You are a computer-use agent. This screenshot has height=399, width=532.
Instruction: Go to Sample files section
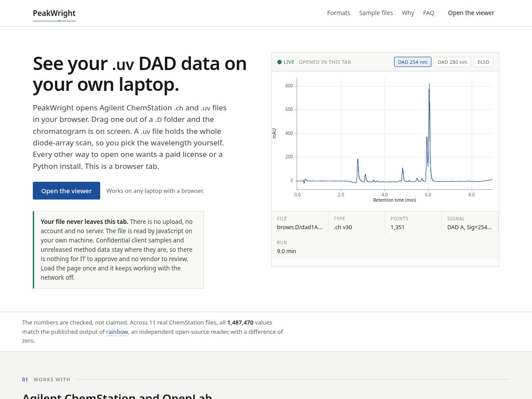pos(376,13)
